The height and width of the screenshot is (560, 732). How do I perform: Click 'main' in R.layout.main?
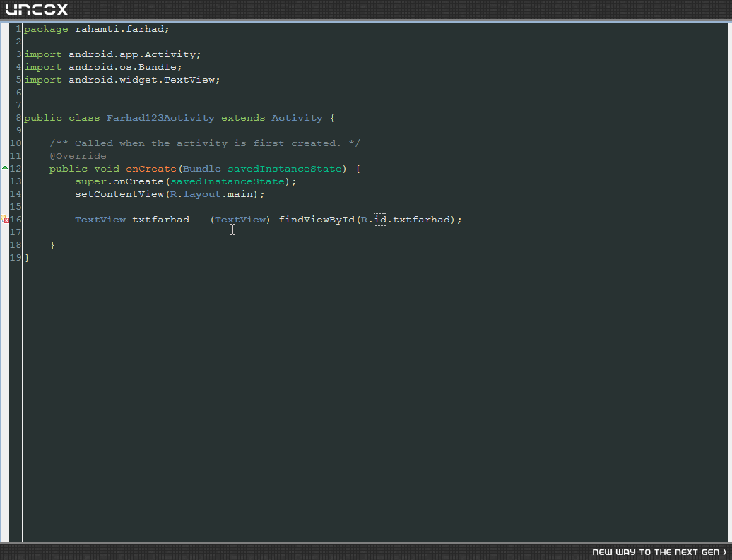pos(240,194)
